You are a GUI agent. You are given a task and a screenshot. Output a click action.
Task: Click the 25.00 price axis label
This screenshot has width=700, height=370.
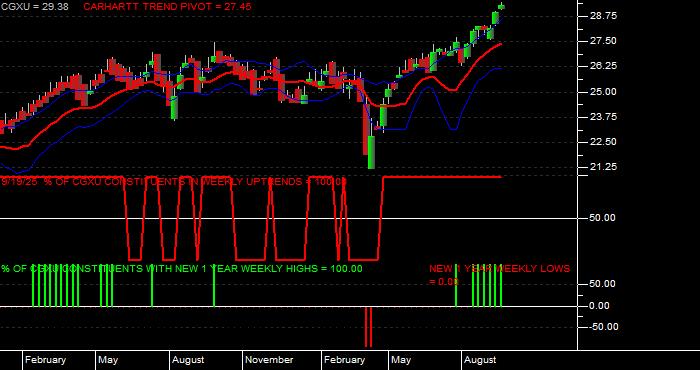pyautogui.click(x=603, y=92)
